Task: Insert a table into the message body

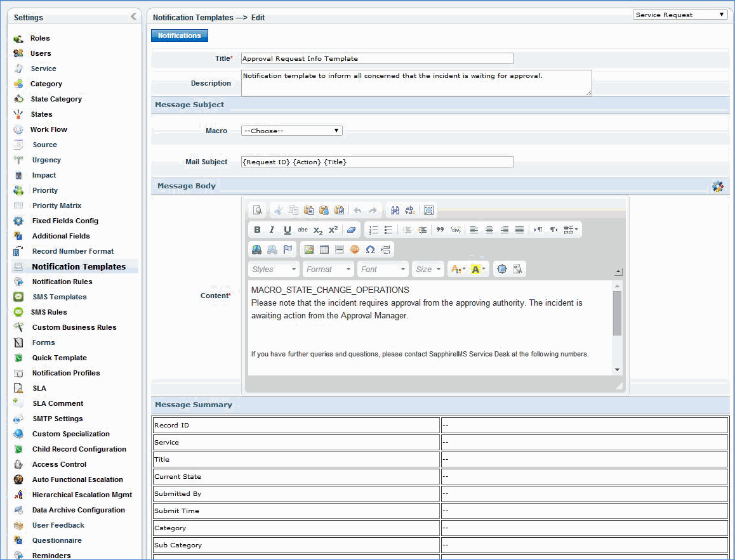Action: coord(324,249)
